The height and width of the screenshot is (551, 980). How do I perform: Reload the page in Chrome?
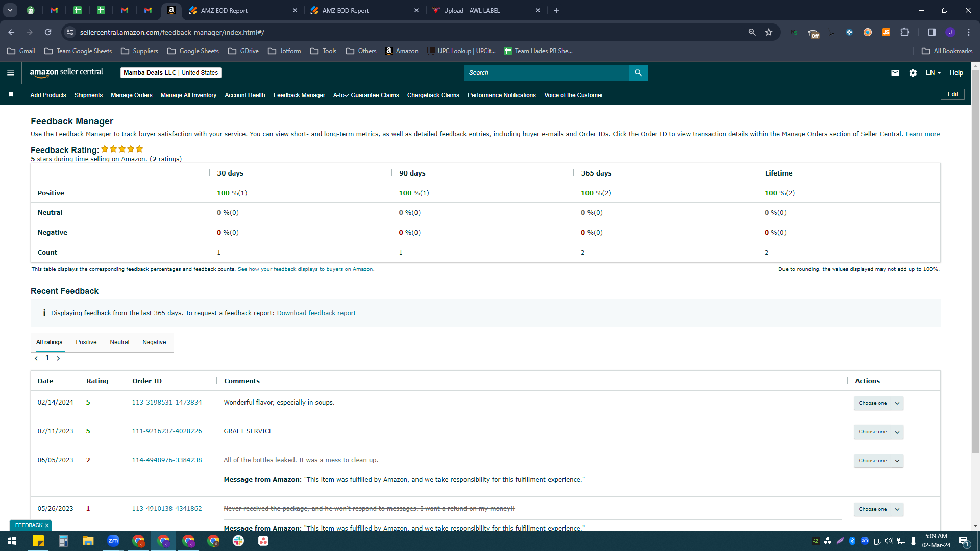tap(48, 32)
